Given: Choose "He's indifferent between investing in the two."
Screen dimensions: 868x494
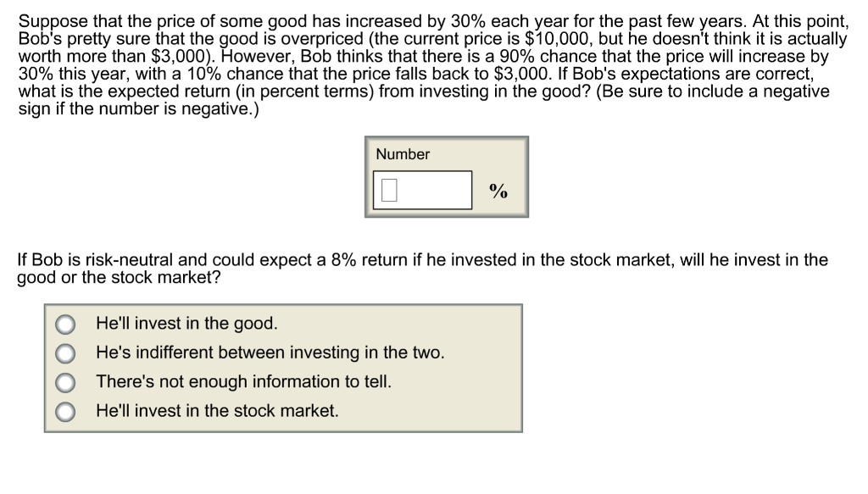Looking at the screenshot, I should click(65, 352).
